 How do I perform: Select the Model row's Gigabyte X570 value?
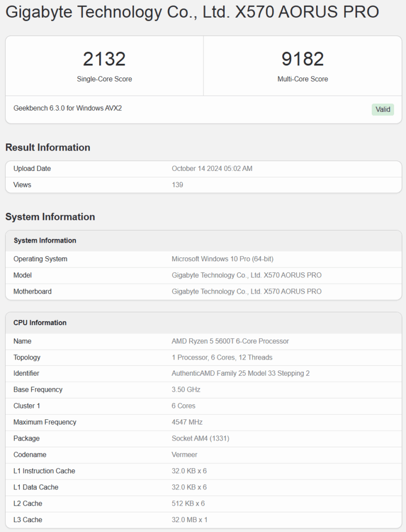pos(247,275)
